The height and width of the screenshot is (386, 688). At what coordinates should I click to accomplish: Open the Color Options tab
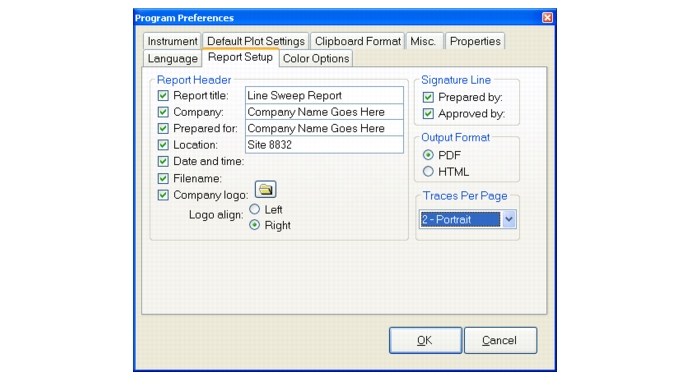[x=316, y=58]
